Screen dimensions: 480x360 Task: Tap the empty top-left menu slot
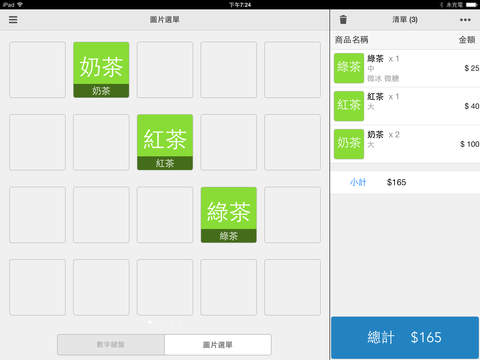37,70
